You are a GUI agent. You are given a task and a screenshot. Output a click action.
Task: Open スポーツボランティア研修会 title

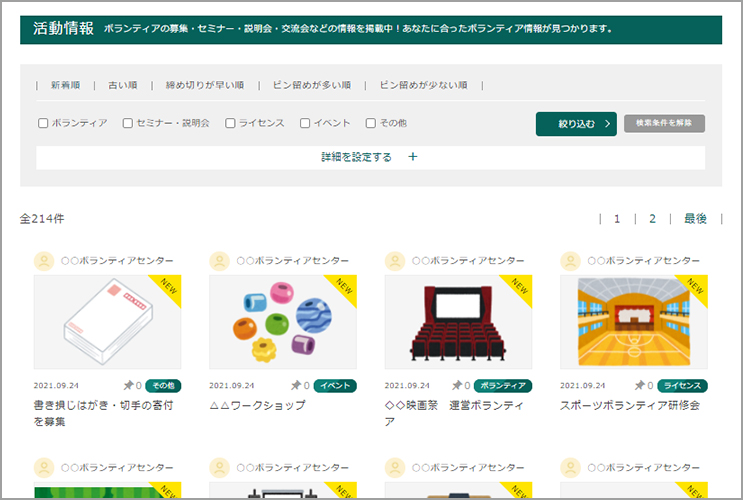(630, 406)
